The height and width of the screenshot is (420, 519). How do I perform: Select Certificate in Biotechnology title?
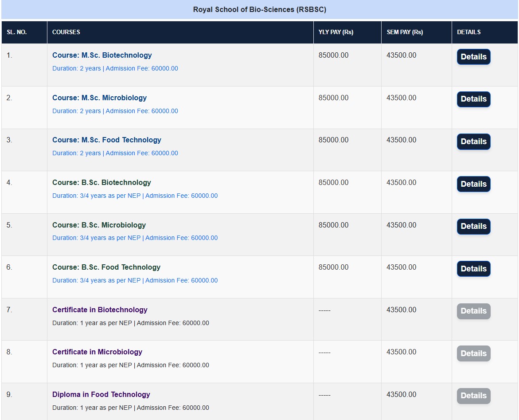pos(100,310)
